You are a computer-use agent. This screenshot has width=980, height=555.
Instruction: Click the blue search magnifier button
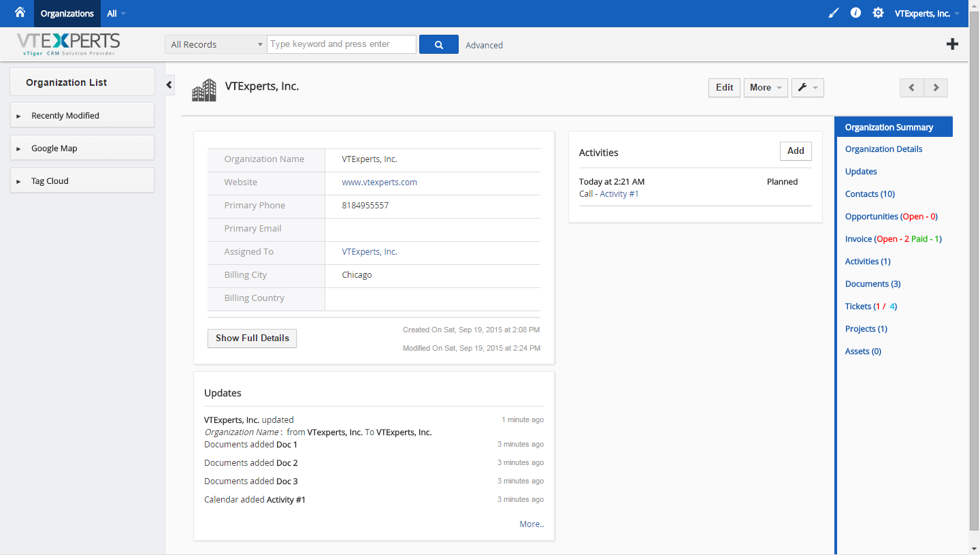pyautogui.click(x=439, y=44)
